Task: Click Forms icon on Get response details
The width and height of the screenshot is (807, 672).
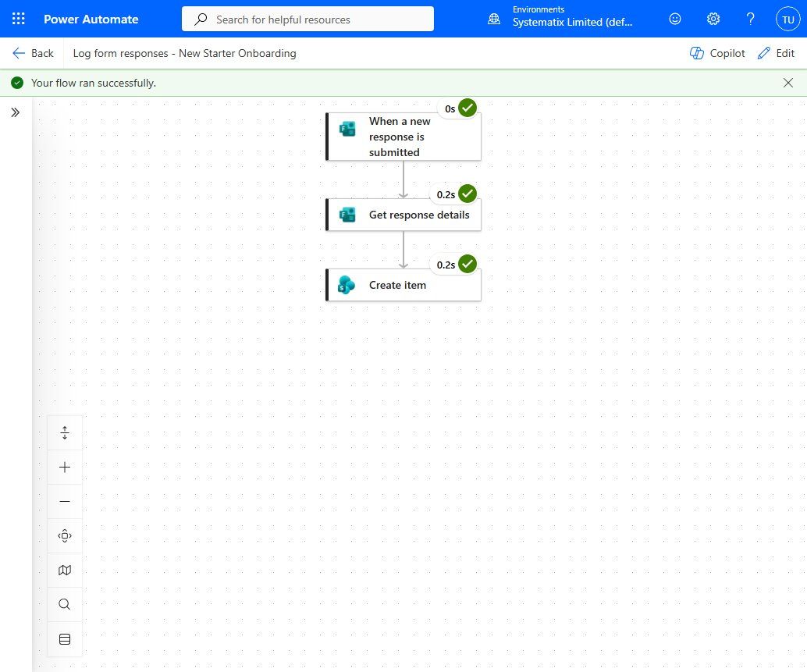Action: (x=347, y=215)
